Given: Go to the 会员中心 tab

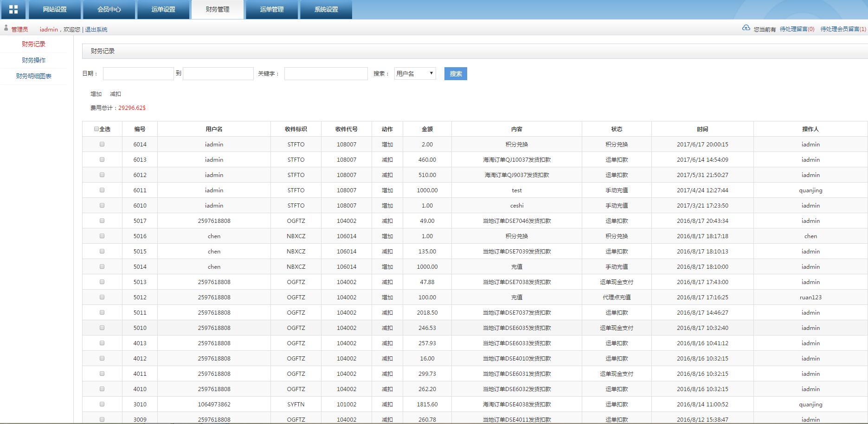Looking at the screenshot, I should tap(109, 9).
